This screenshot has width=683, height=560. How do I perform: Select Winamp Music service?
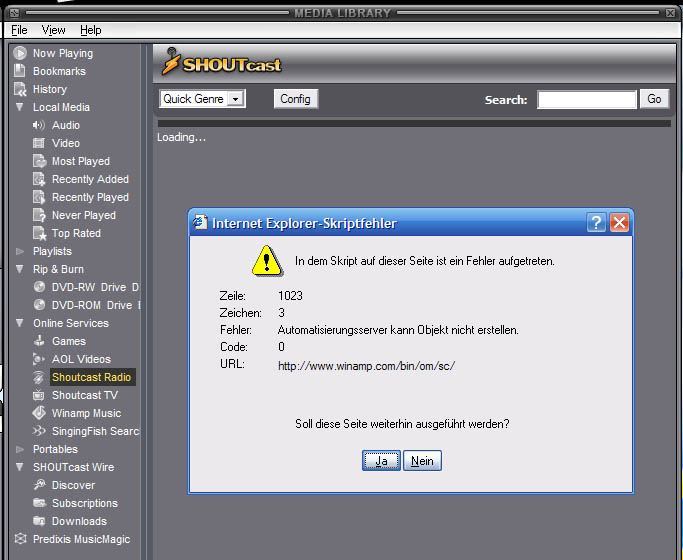[86, 413]
